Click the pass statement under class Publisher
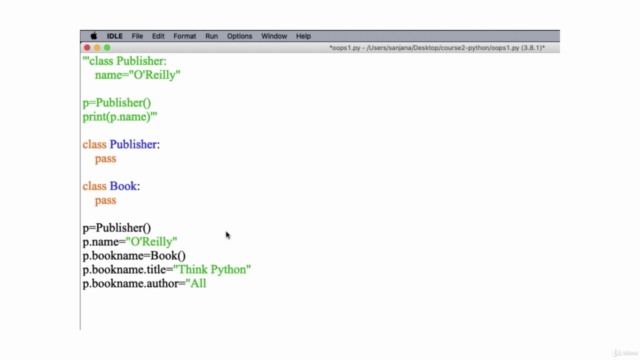 [105, 159]
